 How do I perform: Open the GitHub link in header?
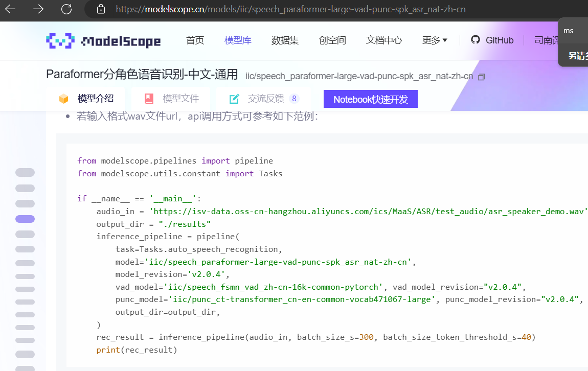492,40
